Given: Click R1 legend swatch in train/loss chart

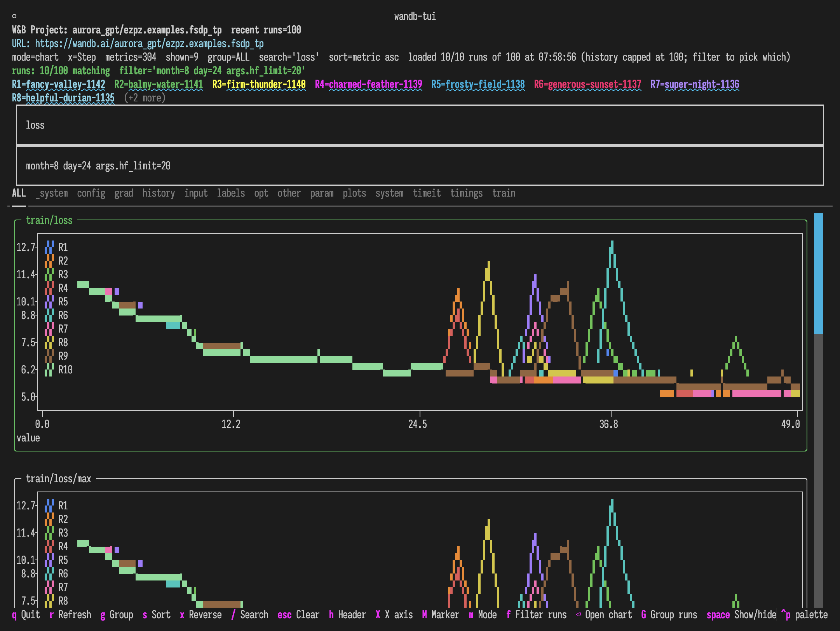Looking at the screenshot, I should coord(49,247).
